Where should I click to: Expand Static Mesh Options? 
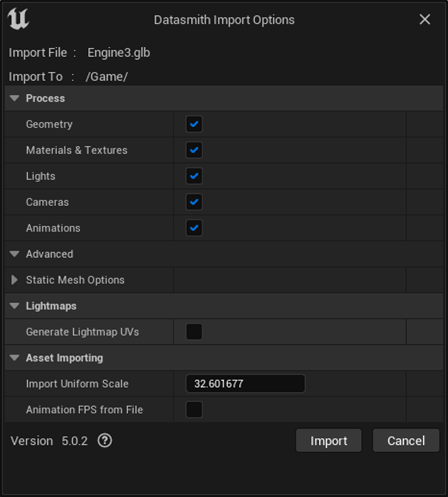(15, 280)
